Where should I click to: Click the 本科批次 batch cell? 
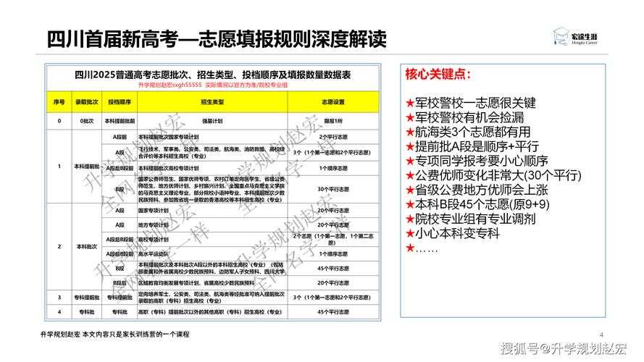click(x=87, y=246)
